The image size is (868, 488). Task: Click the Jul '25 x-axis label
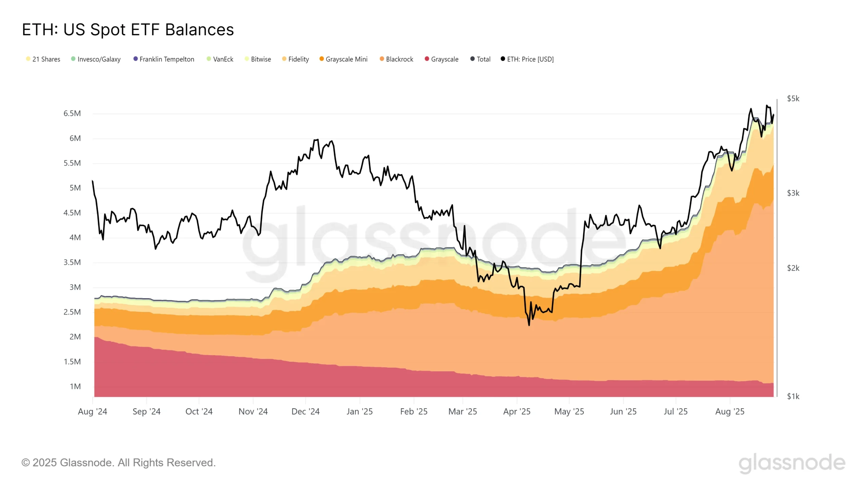[x=676, y=411]
